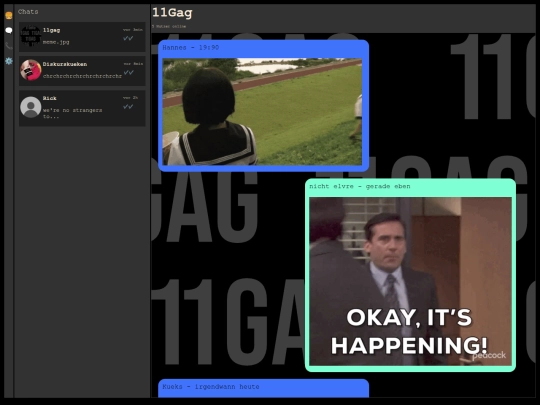The height and width of the screenshot is (405, 540).
Task: Click the 'Chats' panel heading
Action: coord(28,12)
